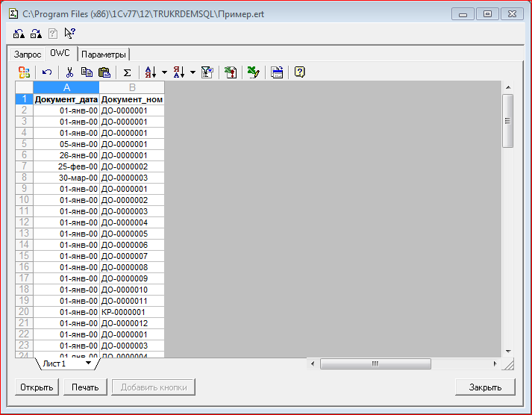Switch to the Параметры tab
This screenshot has height=415, width=532.
tap(104, 54)
